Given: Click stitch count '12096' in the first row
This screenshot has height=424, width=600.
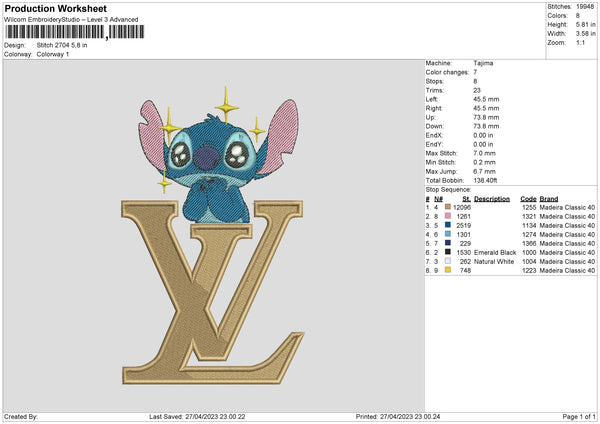Looking at the screenshot, I should point(462,207).
